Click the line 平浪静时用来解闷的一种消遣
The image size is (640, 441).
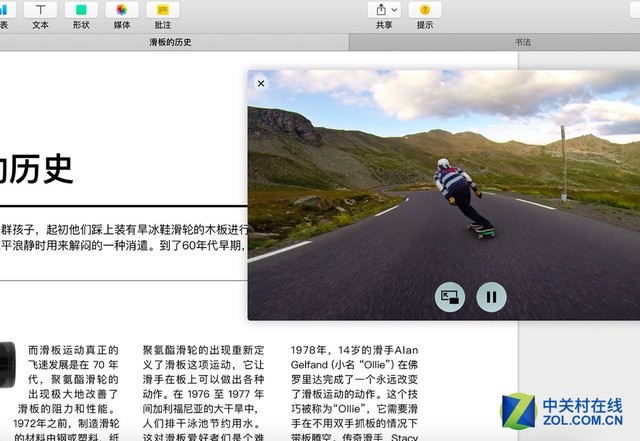[x=122, y=245]
